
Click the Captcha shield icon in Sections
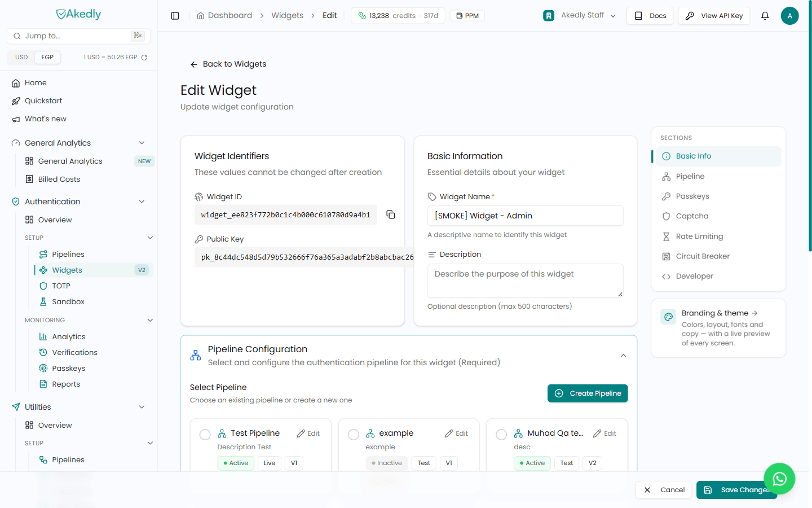[x=666, y=216]
